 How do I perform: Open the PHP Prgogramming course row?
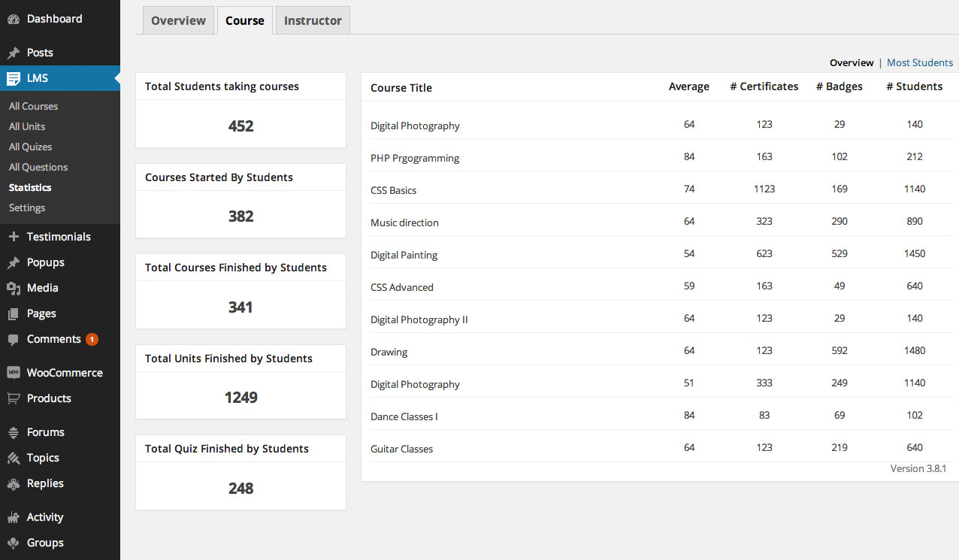click(414, 158)
